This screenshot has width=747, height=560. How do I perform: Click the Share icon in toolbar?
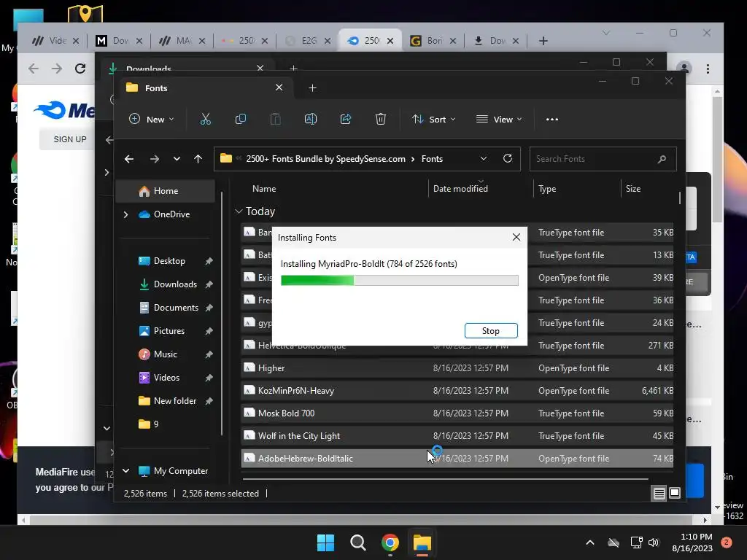[345, 119]
